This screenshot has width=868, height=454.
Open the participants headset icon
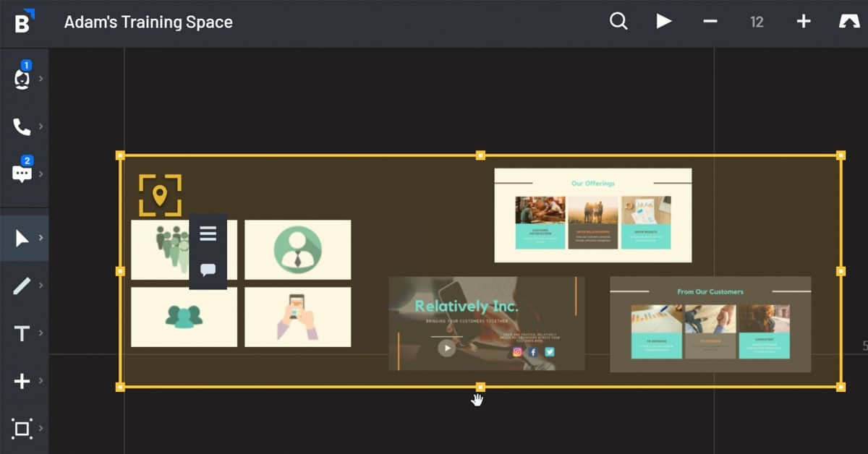[22, 78]
